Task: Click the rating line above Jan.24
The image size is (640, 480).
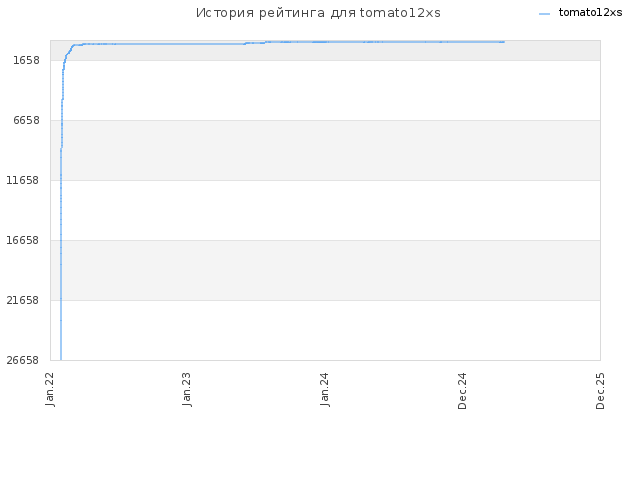Action: [325, 42]
